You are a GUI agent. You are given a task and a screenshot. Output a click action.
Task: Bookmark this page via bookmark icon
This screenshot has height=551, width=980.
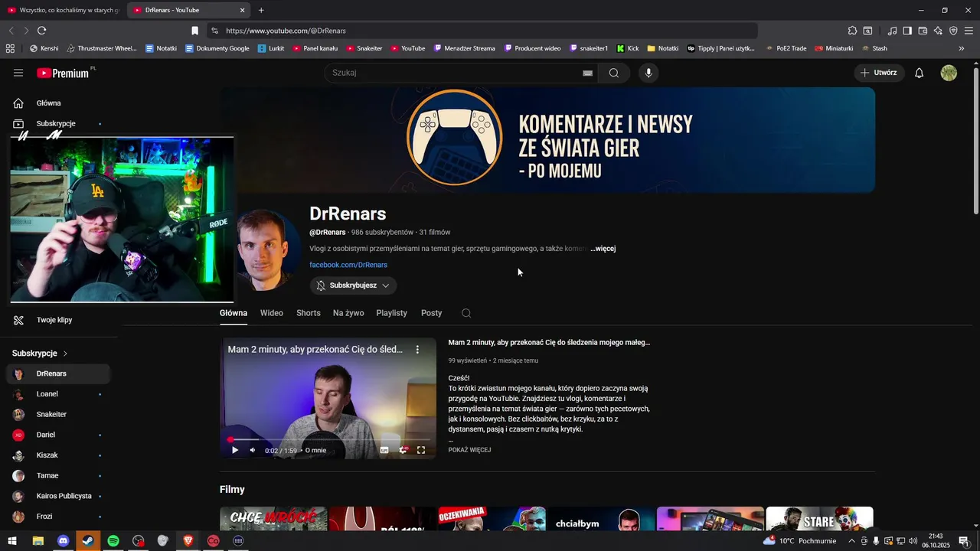(194, 31)
